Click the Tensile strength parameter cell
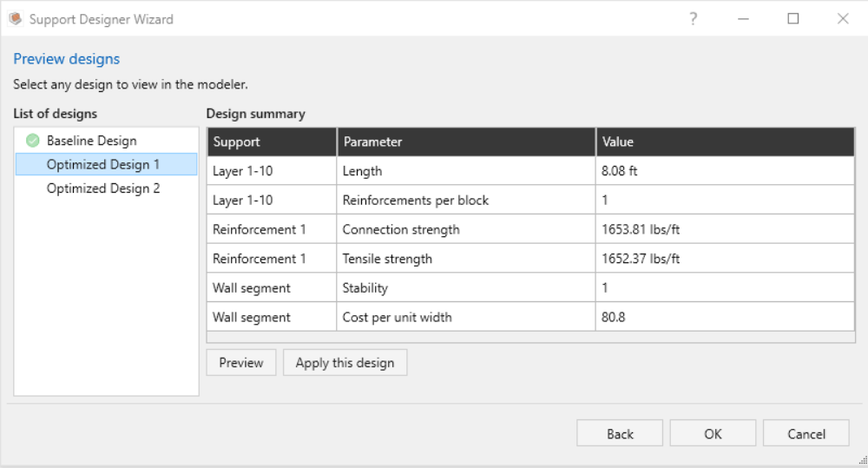The image size is (868, 468). tap(466, 259)
